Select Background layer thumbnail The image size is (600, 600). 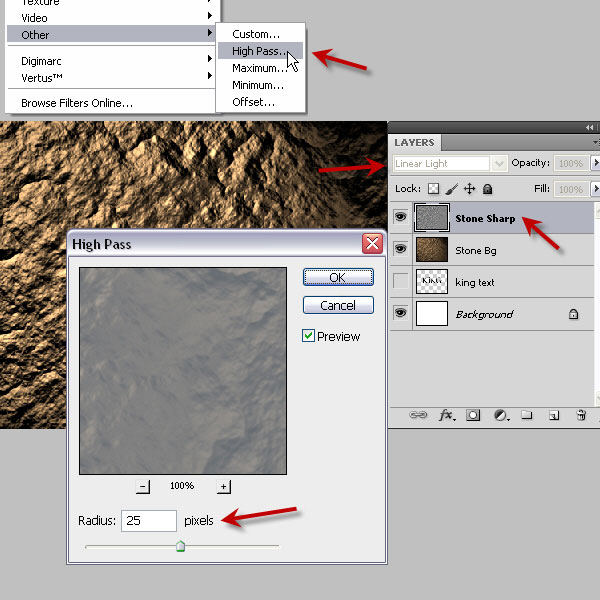pyautogui.click(x=432, y=313)
